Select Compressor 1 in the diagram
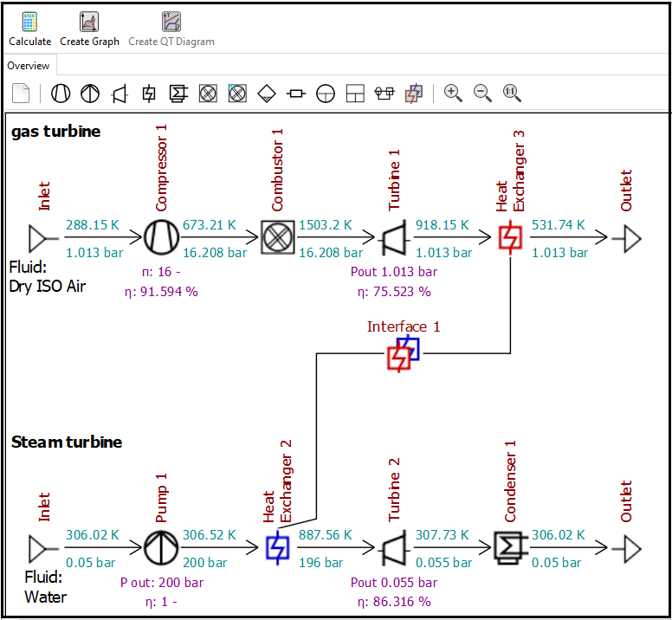 [x=160, y=236]
